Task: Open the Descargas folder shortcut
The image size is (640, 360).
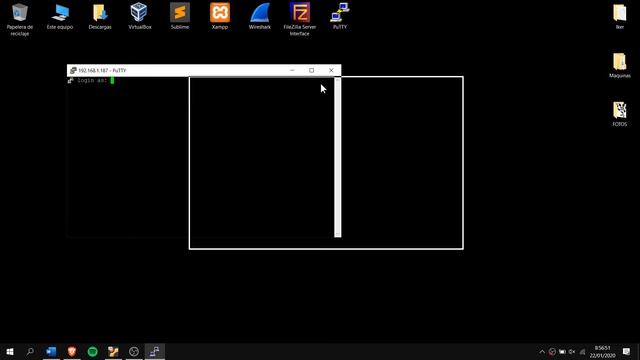Action: click(100, 16)
